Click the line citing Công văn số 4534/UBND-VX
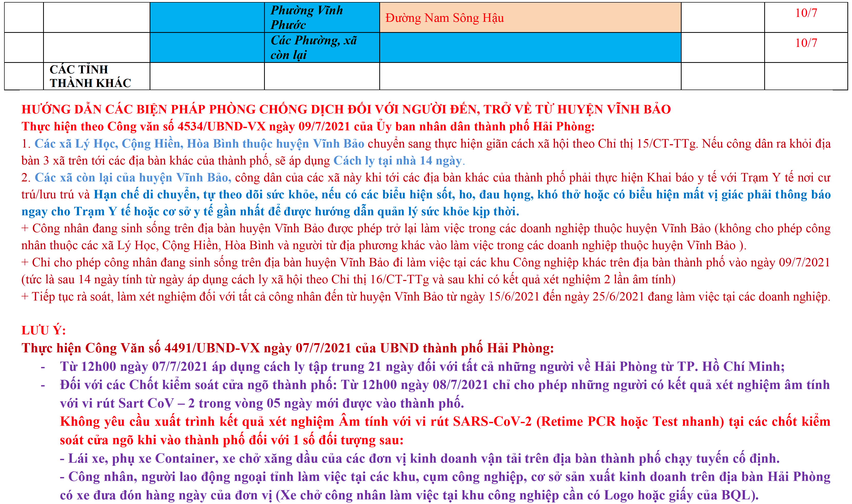Viewport: 852px width, 504px height. pyautogui.click(x=308, y=126)
